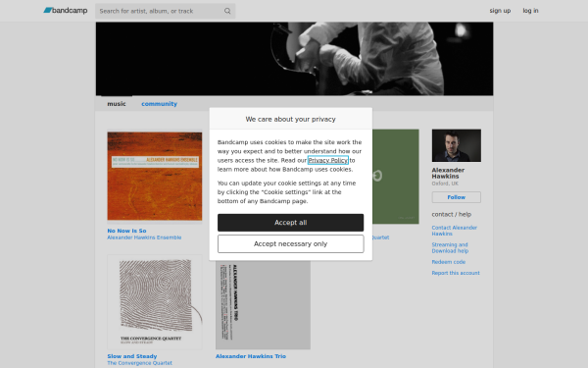
Task: Click the contact / help heading
Action: click(x=452, y=214)
